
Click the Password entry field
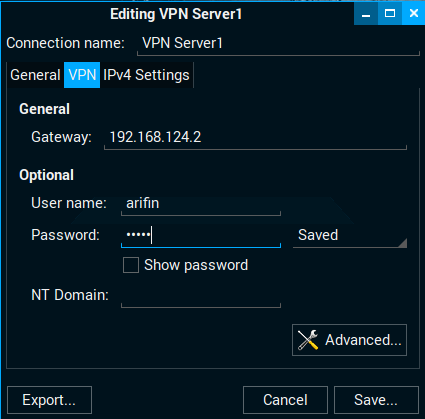201,235
